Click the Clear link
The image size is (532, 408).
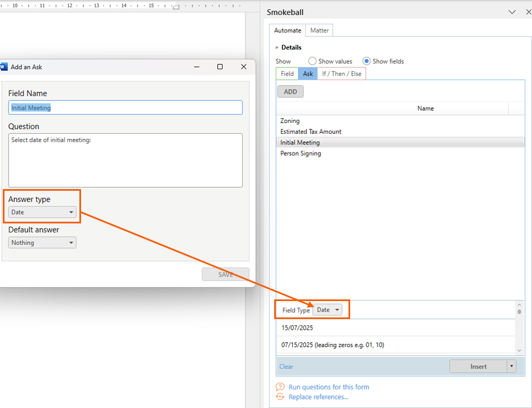287,366
